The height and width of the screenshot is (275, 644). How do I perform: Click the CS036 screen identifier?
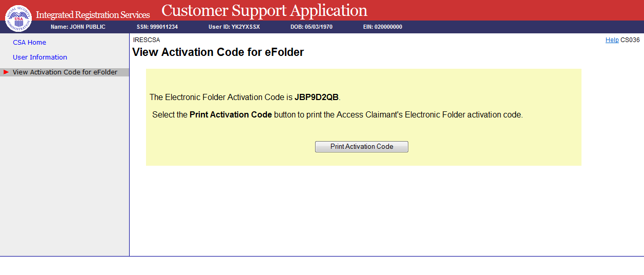tap(630, 40)
